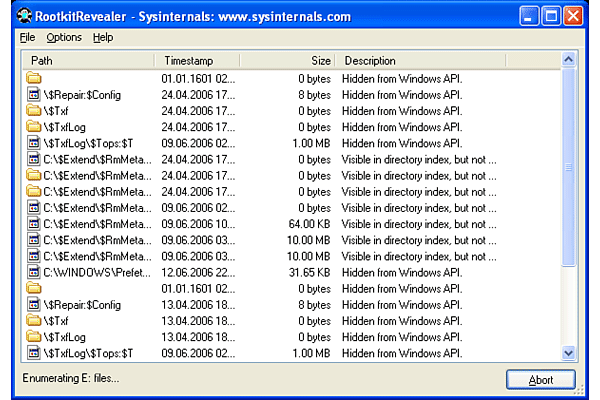Open the File menu
The image size is (600, 400).
(27, 38)
